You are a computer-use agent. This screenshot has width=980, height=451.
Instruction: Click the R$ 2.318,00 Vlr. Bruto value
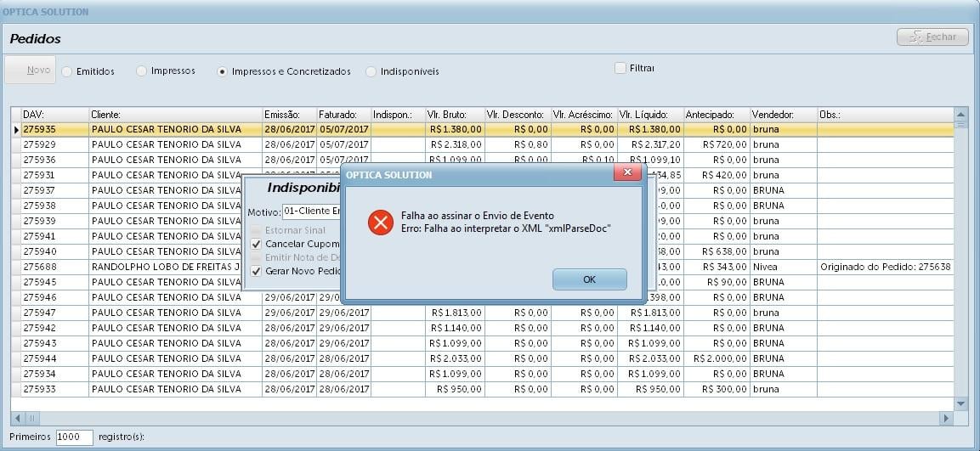pos(456,144)
